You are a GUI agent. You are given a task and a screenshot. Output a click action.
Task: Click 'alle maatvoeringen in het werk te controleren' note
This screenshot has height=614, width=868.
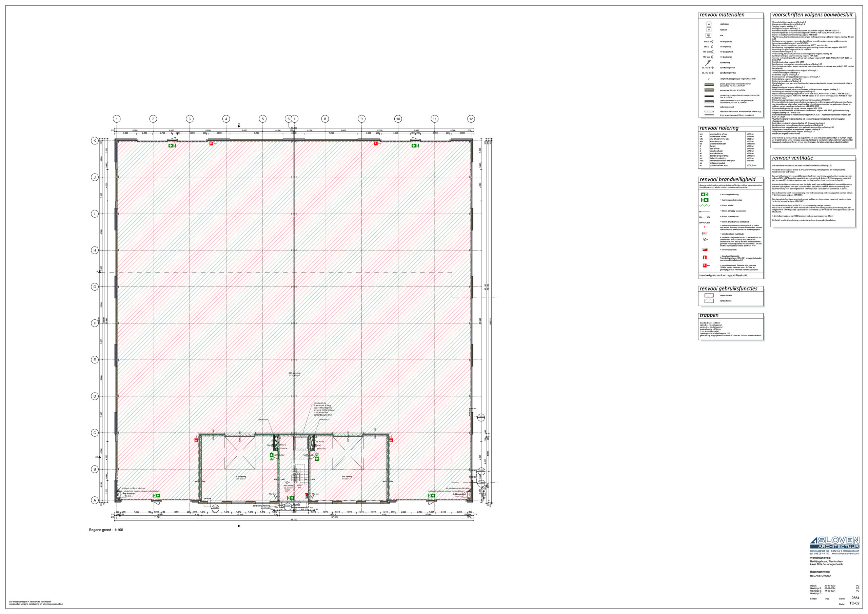coord(30,602)
